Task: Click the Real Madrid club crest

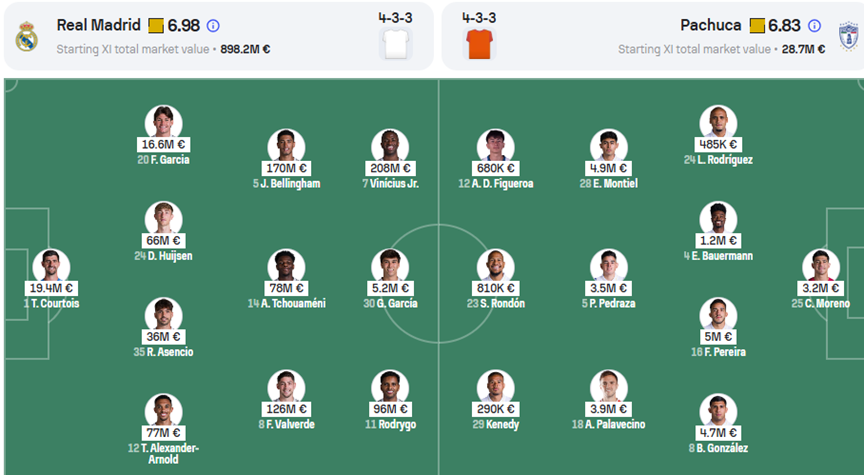Action: pyautogui.click(x=26, y=36)
